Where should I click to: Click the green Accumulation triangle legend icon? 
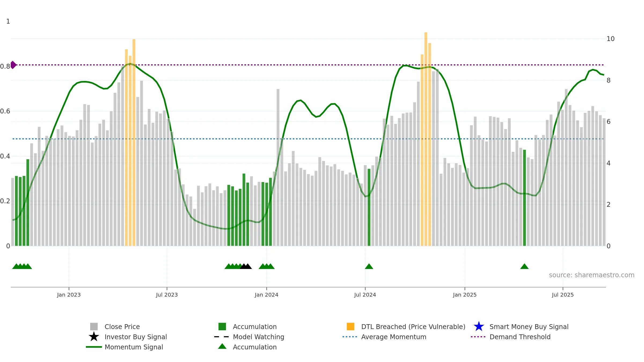[222, 346]
